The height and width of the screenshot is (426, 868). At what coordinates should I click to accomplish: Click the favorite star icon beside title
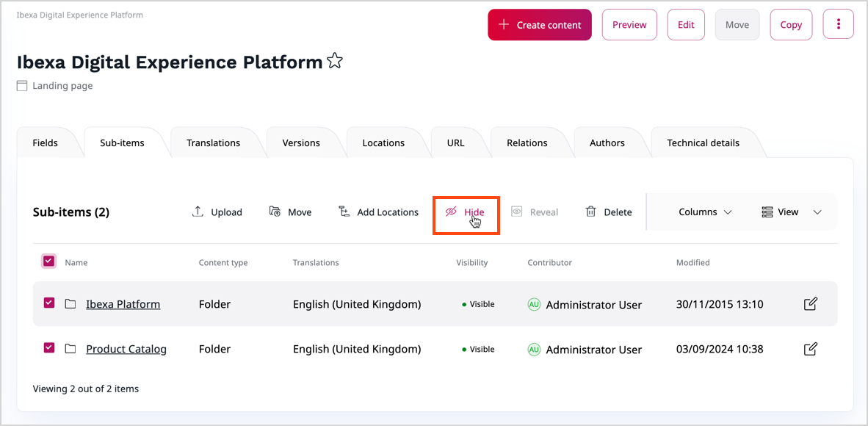335,62
